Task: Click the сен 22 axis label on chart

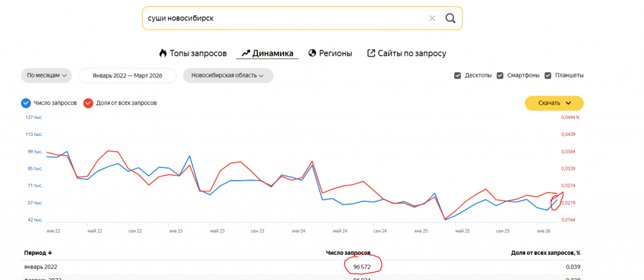Action: pos(135,231)
